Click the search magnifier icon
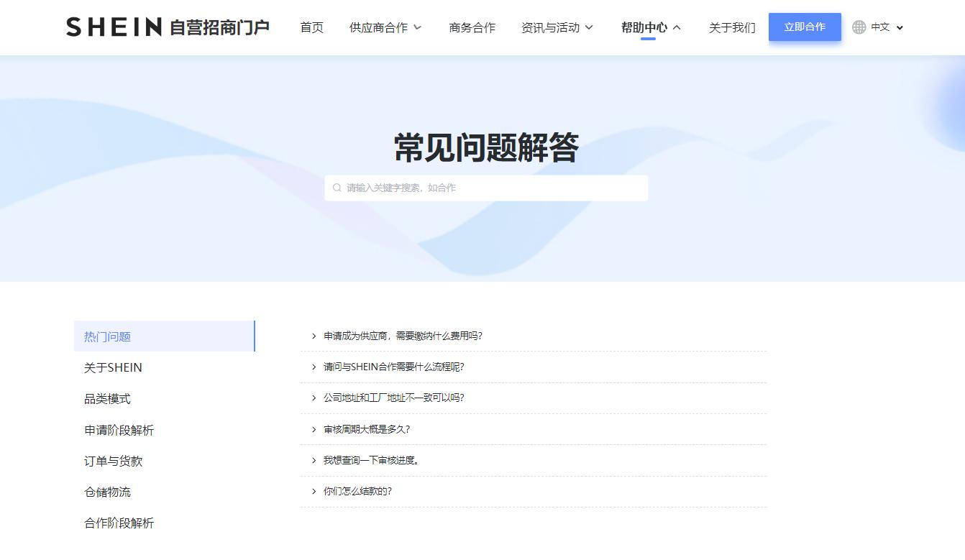The width and height of the screenshot is (965, 560). point(337,188)
